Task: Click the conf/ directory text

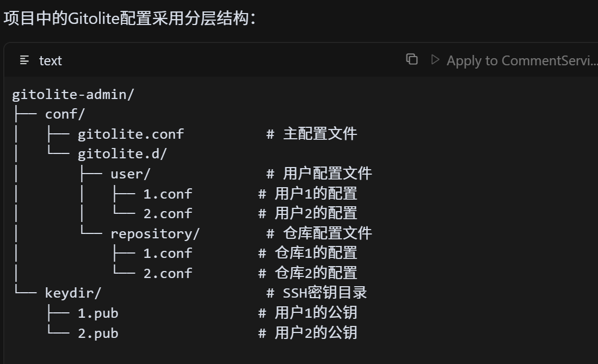Action: pos(65,114)
